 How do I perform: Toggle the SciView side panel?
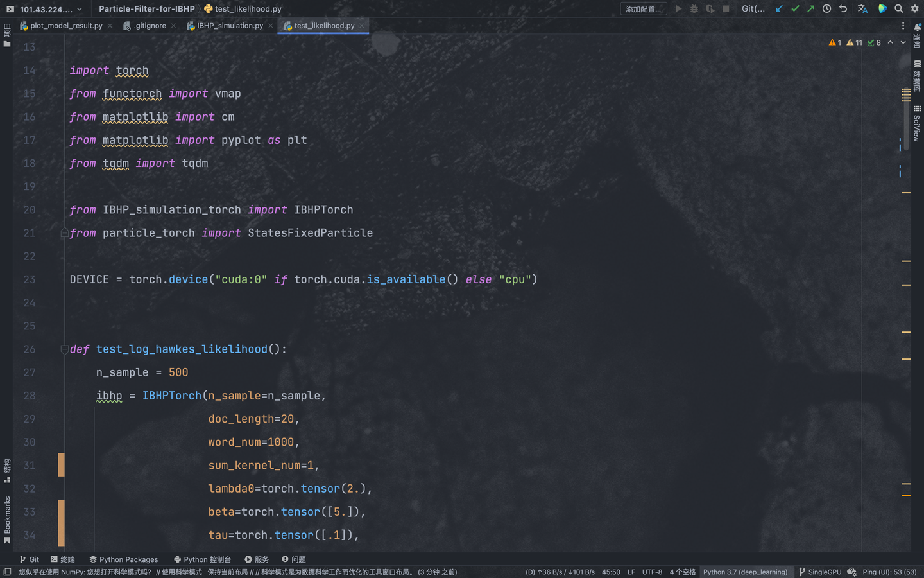917,123
